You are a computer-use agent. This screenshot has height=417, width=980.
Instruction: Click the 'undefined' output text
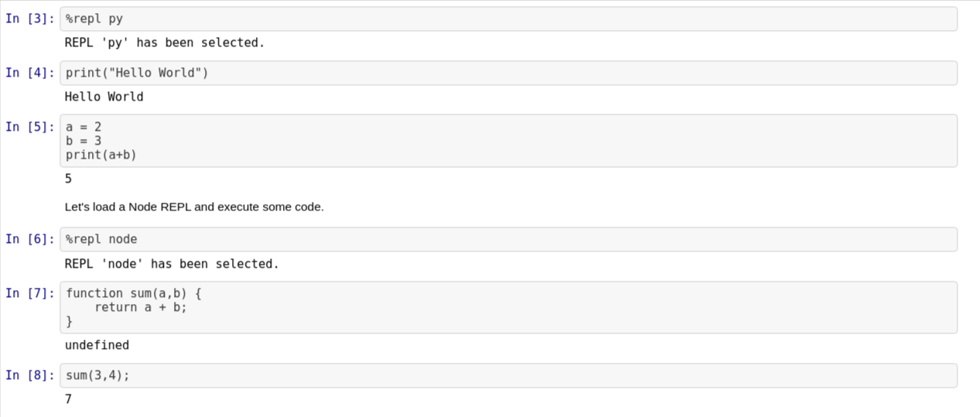(x=97, y=345)
